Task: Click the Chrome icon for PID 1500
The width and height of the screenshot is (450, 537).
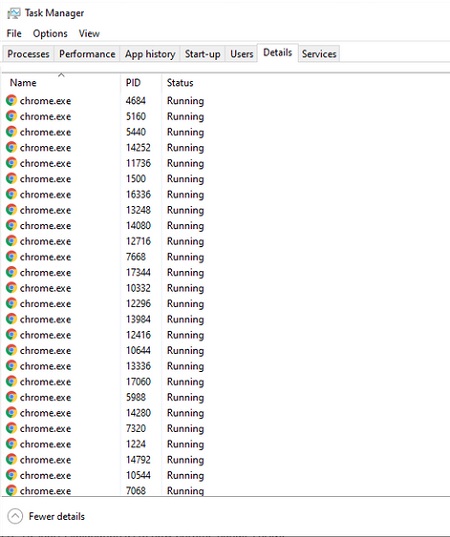Action: (x=11, y=179)
